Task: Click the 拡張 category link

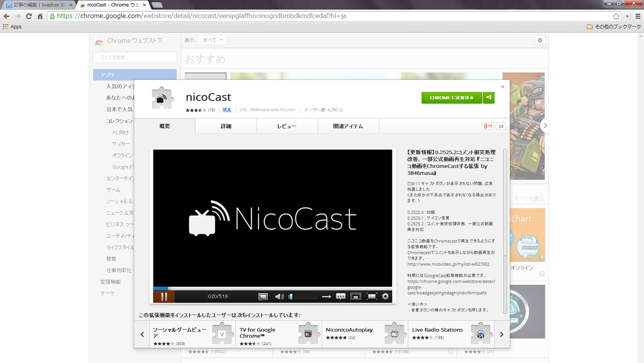Action: tap(227, 110)
